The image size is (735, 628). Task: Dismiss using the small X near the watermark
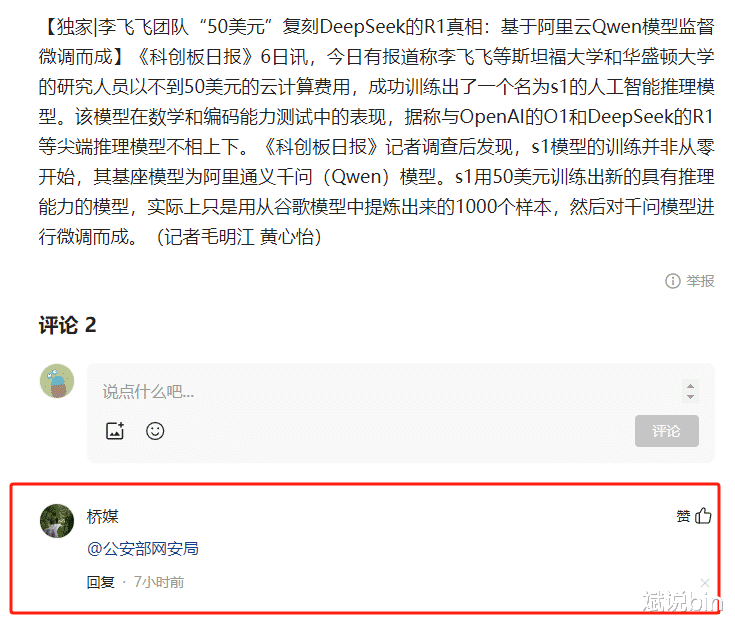coord(705,583)
